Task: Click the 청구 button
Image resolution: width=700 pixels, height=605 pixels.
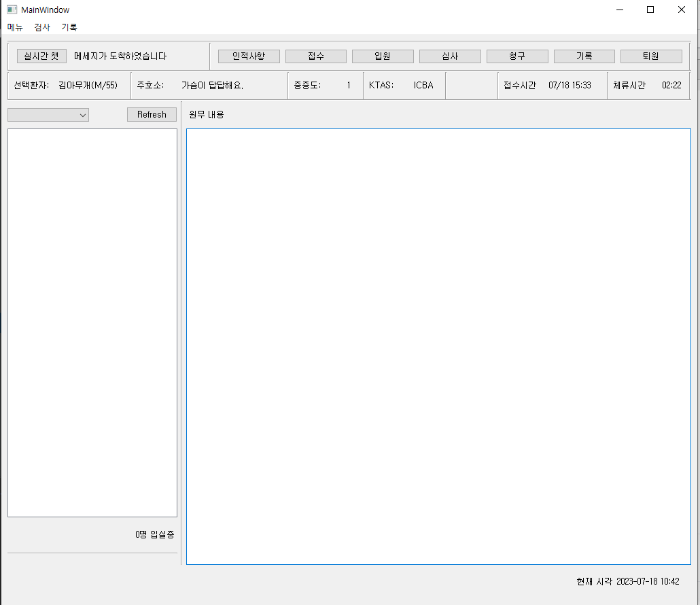Action: tap(517, 56)
